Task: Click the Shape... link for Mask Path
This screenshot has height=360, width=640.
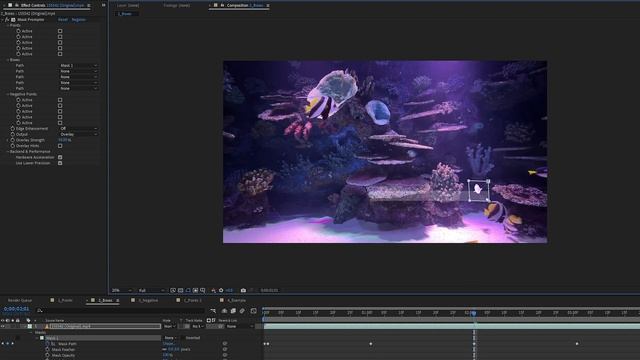Action: coord(169,344)
